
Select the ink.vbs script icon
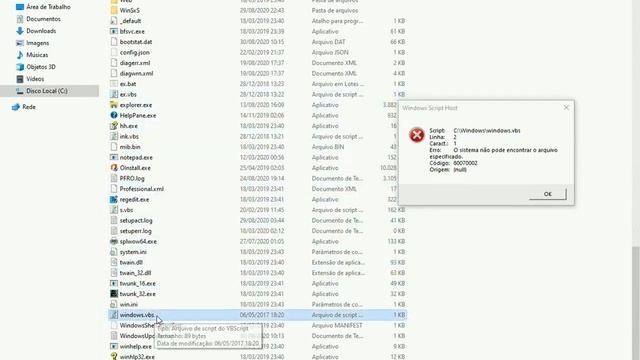click(114, 136)
